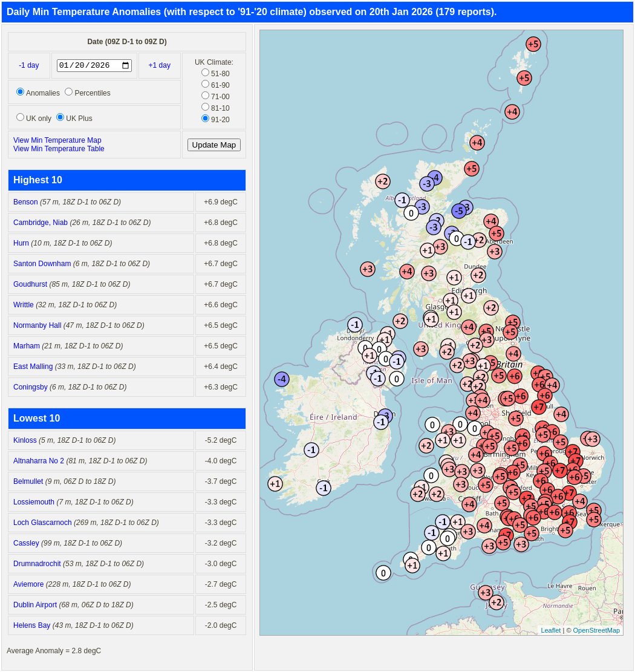Image resolution: width=635 pixels, height=672 pixels.
Task: Click the +2 marker on Jersey
Action: tap(496, 602)
